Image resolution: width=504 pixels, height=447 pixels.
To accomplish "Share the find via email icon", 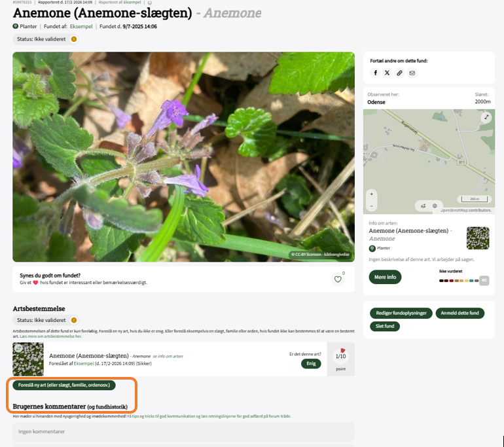I will click(412, 73).
